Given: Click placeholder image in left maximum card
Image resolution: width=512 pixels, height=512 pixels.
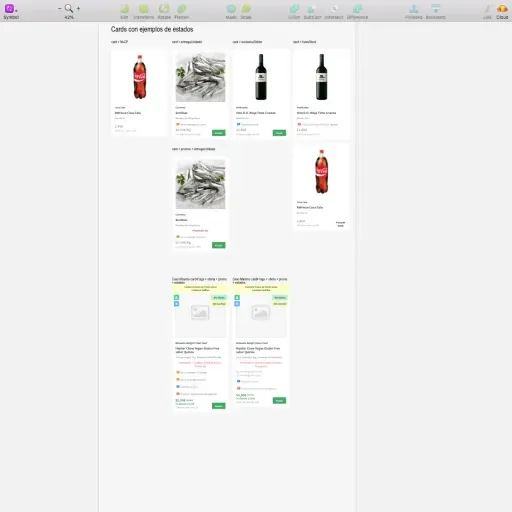Looking at the screenshot, I should click(x=200, y=313).
